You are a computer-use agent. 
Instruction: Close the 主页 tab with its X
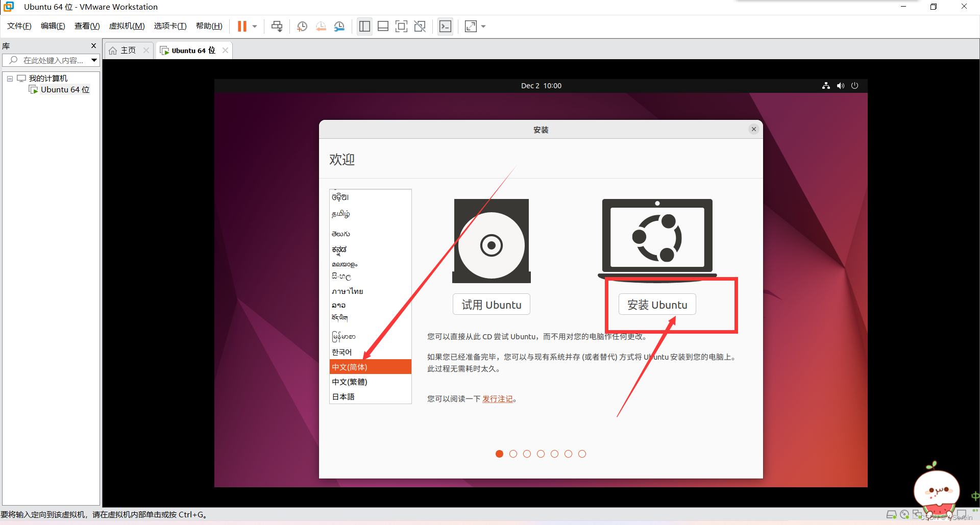[x=146, y=50]
